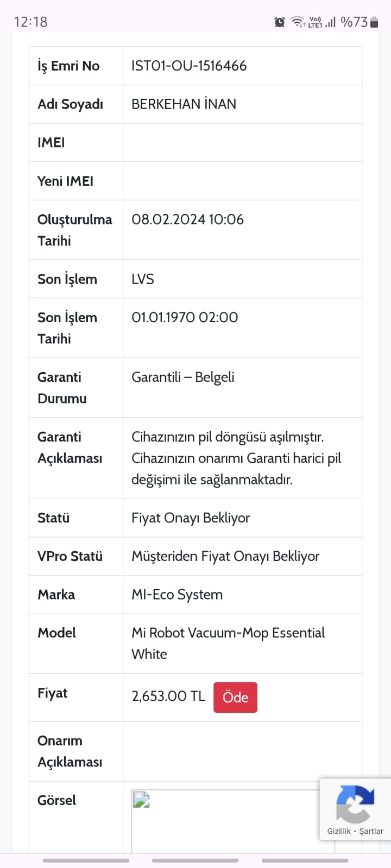Tap the model name Mi Robot Vacuum-Mop Essential

point(228,633)
